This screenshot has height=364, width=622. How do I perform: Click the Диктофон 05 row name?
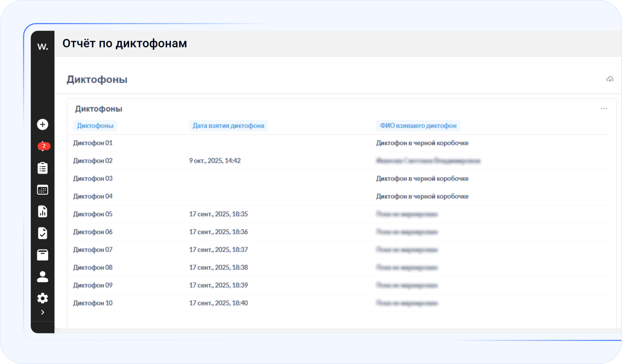tap(93, 214)
